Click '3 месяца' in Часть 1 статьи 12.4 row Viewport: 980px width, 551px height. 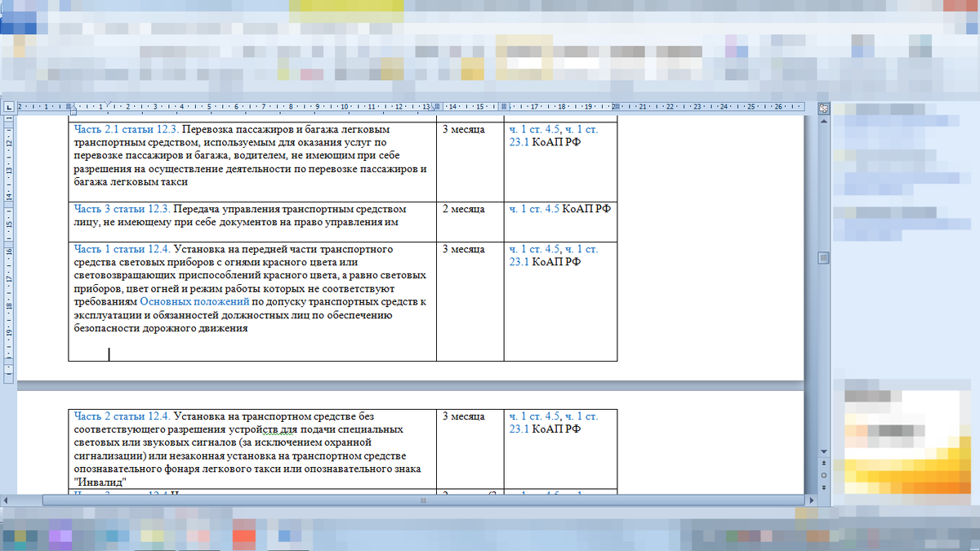464,249
